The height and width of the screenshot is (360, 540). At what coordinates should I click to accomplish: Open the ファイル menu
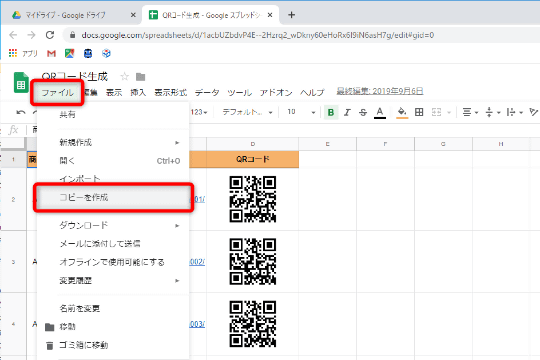tap(58, 92)
